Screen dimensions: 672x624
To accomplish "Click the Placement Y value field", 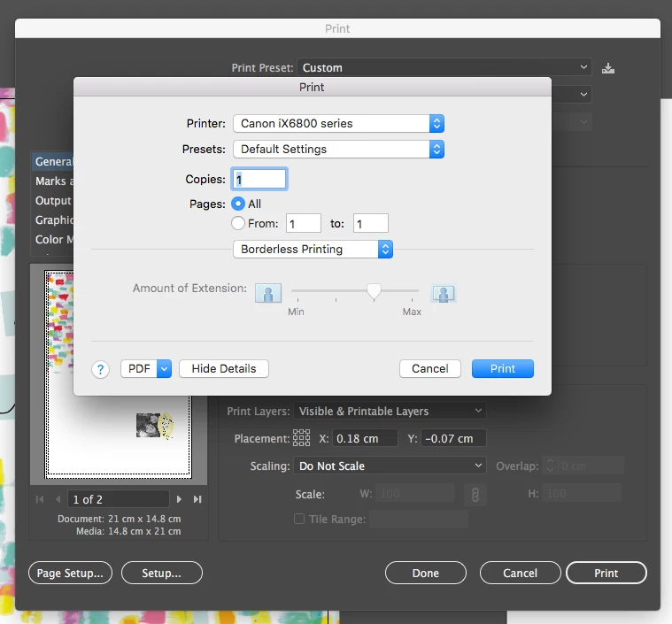I will tap(453, 438).
